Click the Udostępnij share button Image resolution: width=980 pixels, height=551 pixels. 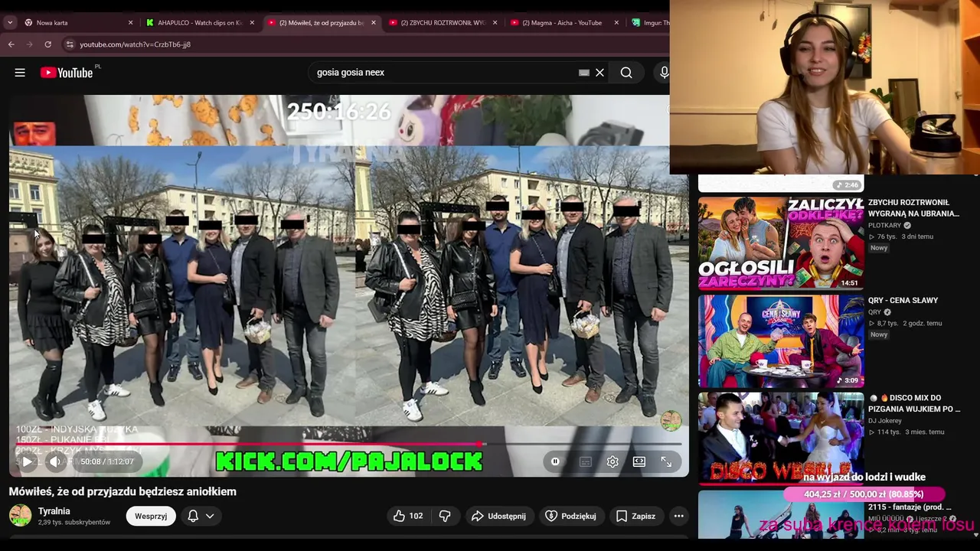[x=498, y=516]
